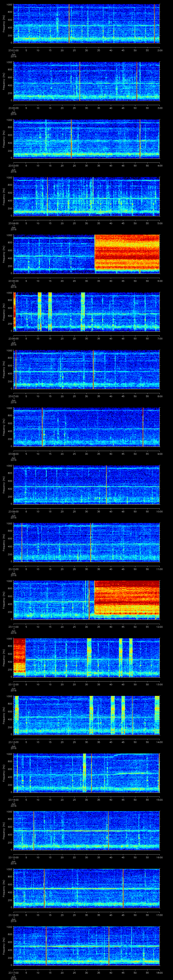Click the 23:03:00 start time label
Image resolution: width=173 pixels, height=980 pixels.
(13, 166)
